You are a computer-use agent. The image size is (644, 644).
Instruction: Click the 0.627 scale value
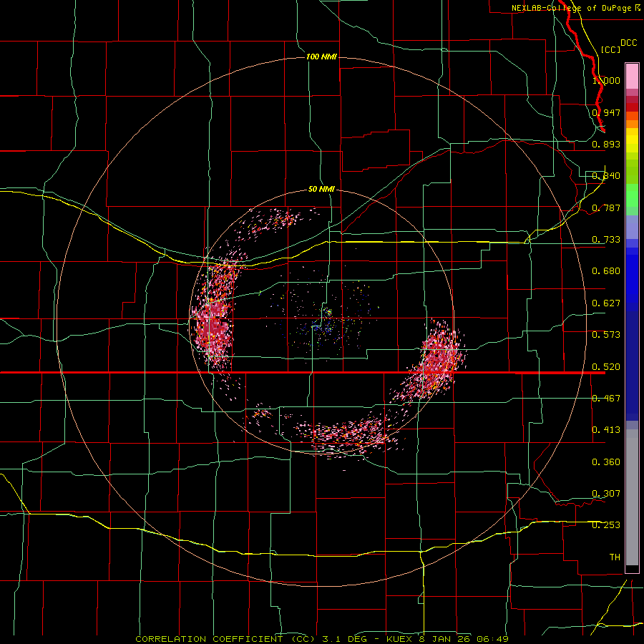click(x=606, y=303)
